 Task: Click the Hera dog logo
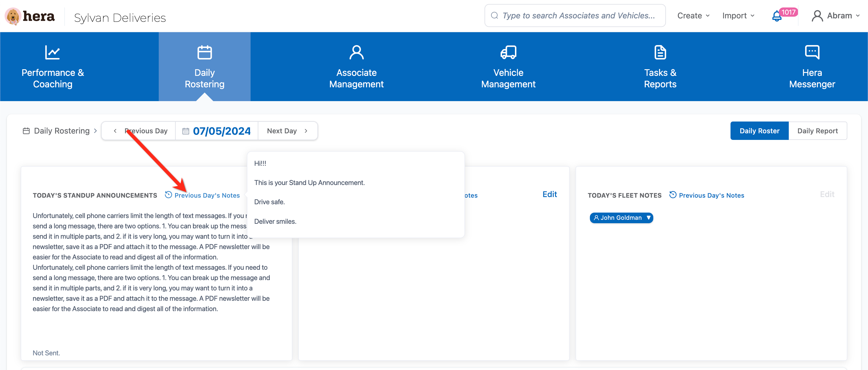click(x=13, y=16)
